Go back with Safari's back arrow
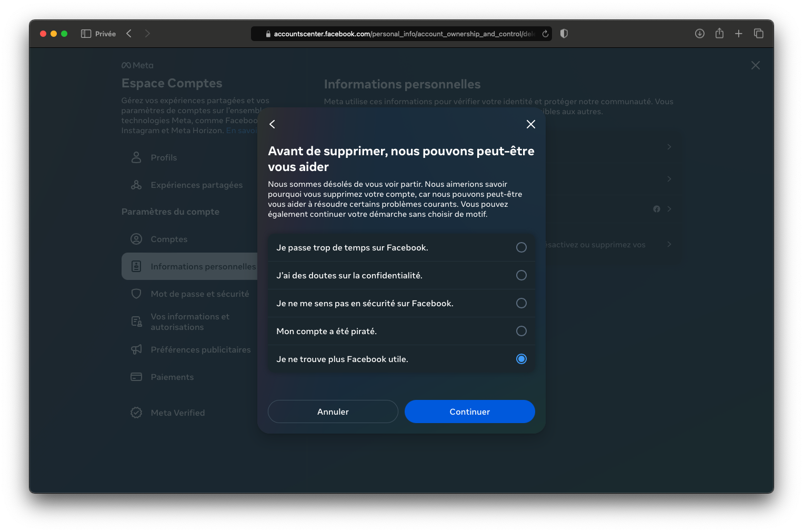This screenshot has height=532, width=803. (x=129, y=34)
